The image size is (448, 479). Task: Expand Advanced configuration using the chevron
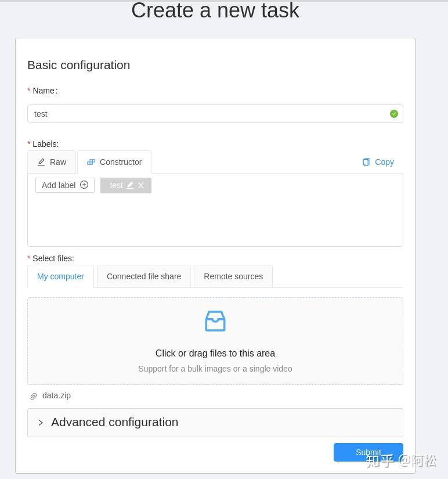pyautogui.click(x=41, y=423)
